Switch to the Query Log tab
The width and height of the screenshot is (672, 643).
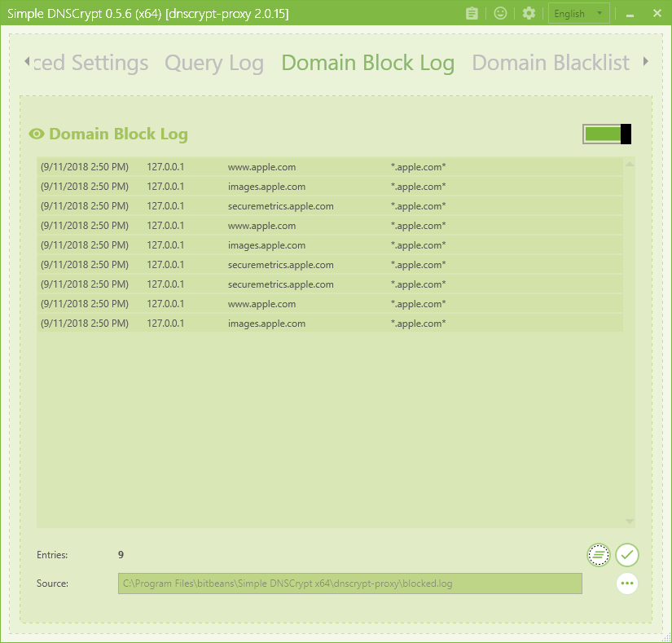point(214,63)
